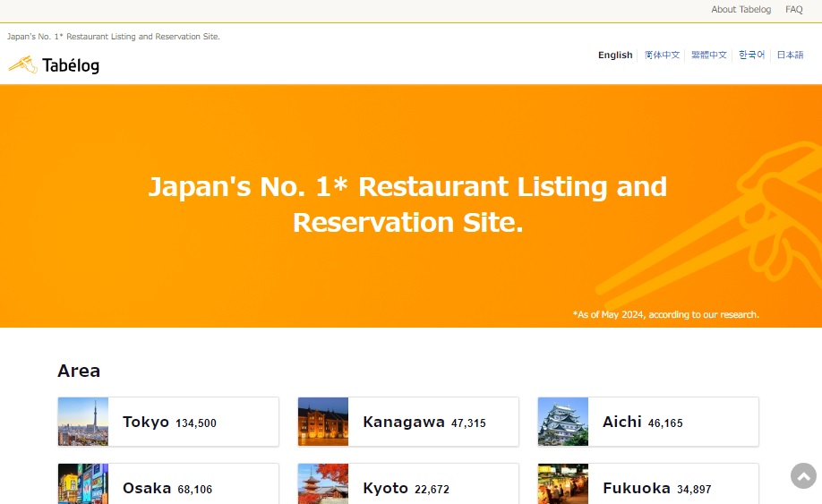Open the FAQ link
Screen dimensions: 822x504
click(793, 10)
